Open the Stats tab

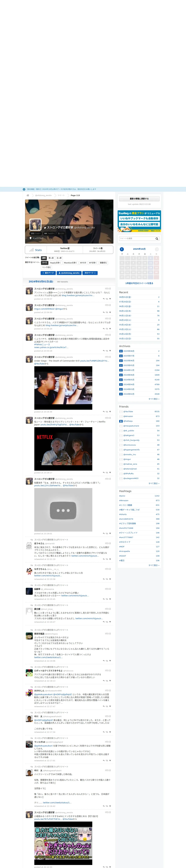click(35, 250)
